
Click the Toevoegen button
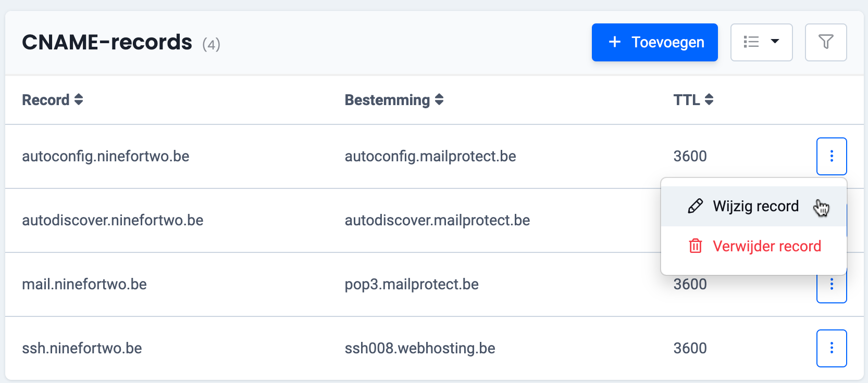654,42
